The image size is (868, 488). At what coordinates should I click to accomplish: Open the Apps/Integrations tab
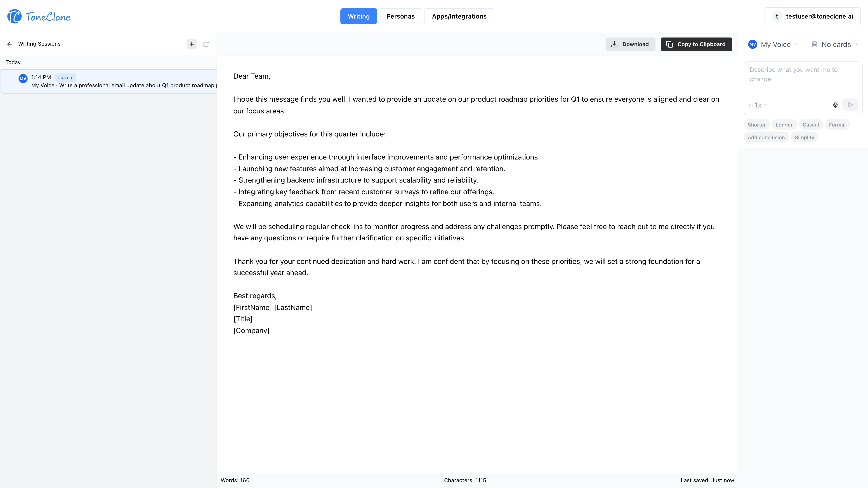(x=459, y=16)
